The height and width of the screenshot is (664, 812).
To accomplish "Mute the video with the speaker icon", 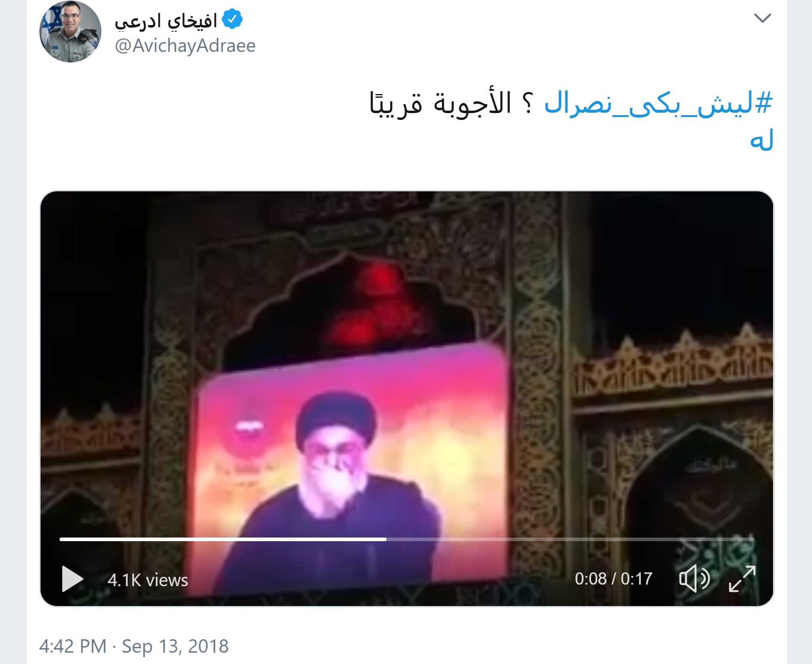I will point(694,578).
